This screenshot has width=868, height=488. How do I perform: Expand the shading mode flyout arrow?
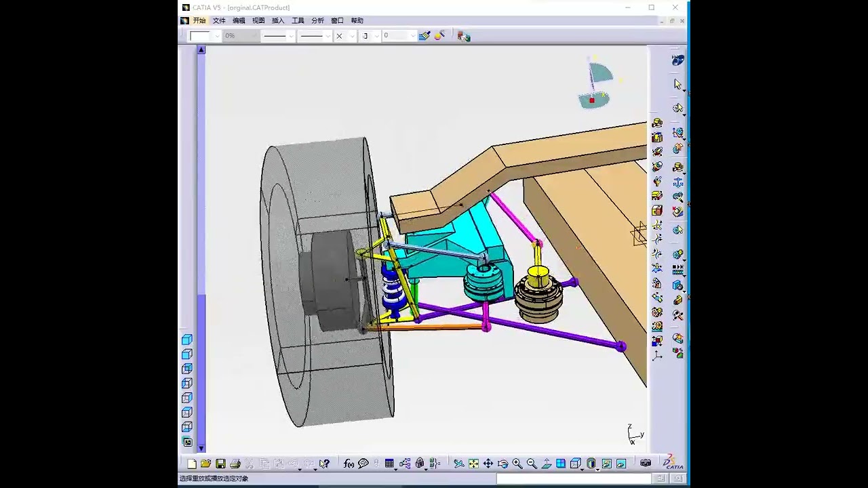tap(598, 469)
